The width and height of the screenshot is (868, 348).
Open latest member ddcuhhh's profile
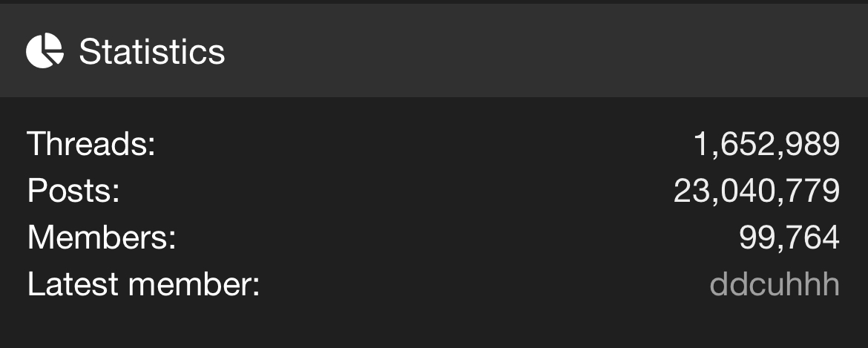(x=775, y=284)
